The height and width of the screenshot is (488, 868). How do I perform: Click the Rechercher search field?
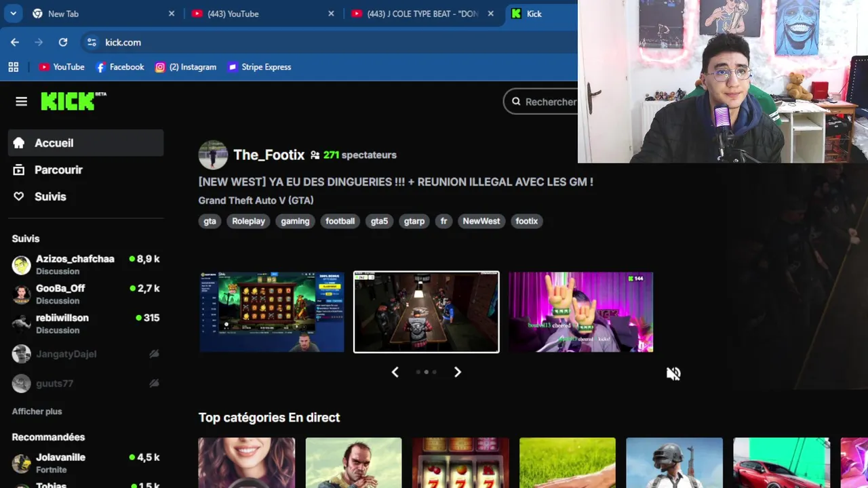click(541, 102)
